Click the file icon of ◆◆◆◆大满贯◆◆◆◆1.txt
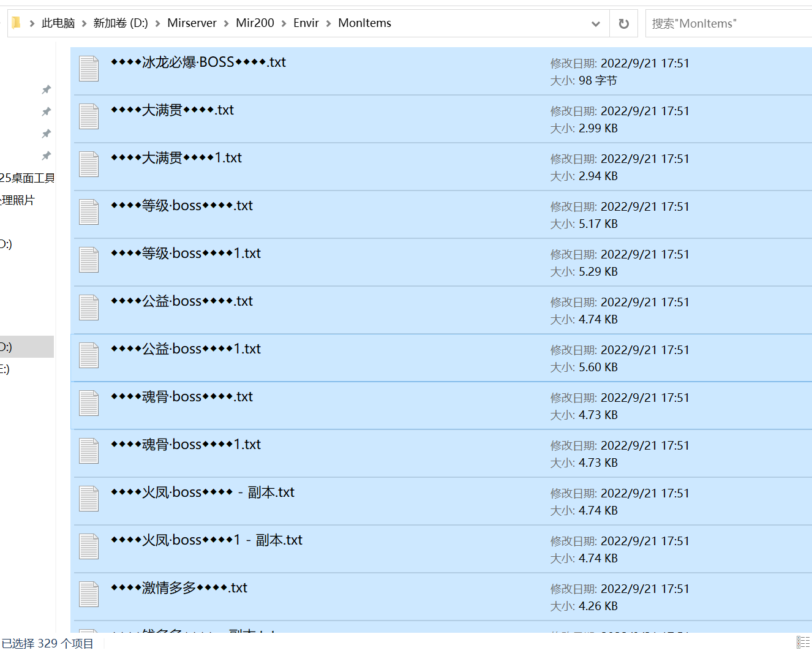Image resolution: width=812 pixels, height=653 pixels. click(89, 164)
